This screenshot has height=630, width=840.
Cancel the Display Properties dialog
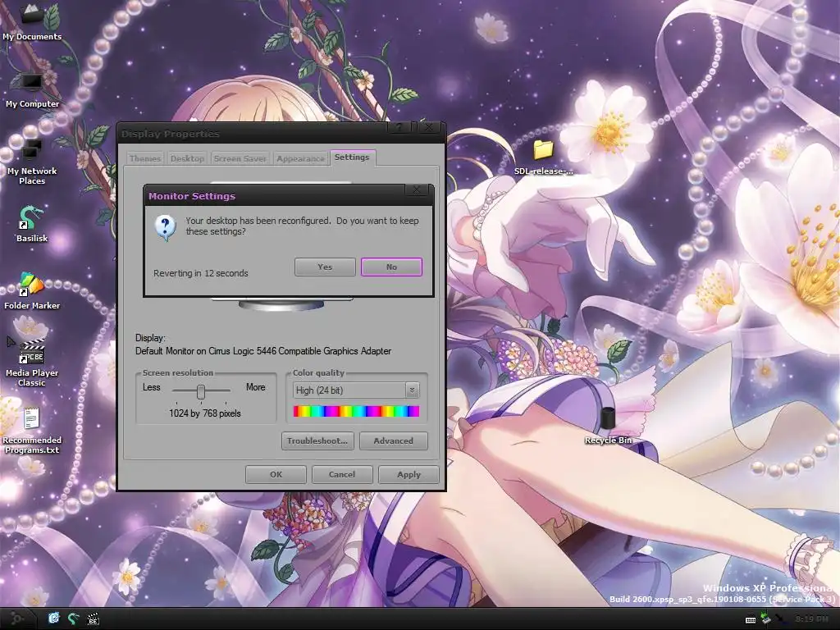pos(342,475)
